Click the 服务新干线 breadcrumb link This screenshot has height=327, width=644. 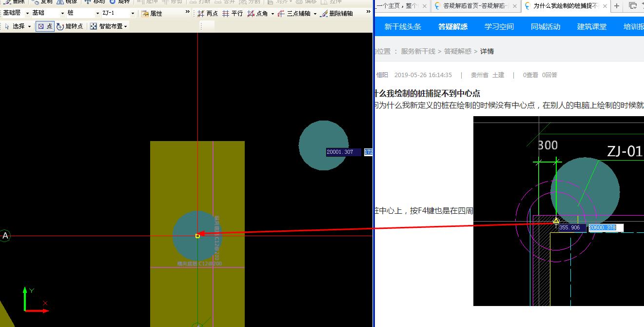[x=418, y=51]
